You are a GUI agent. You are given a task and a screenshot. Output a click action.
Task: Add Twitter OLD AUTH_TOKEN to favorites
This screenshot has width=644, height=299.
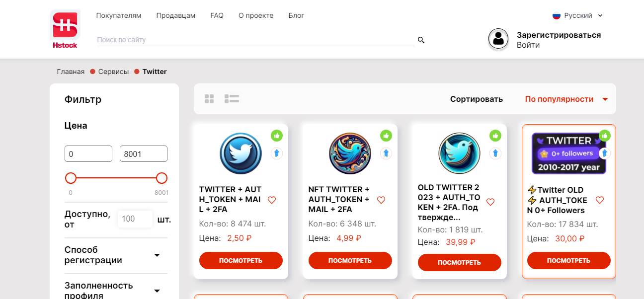(600, 200)
